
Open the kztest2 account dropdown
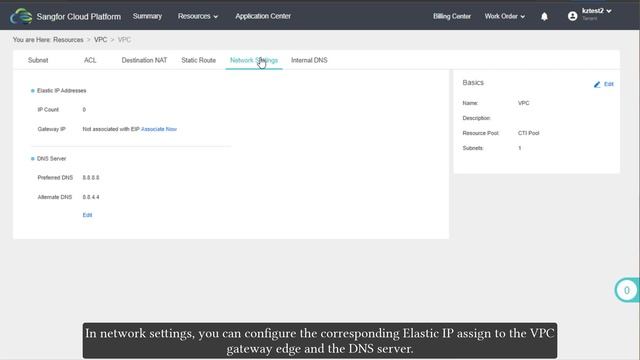(x=596, y=11)
